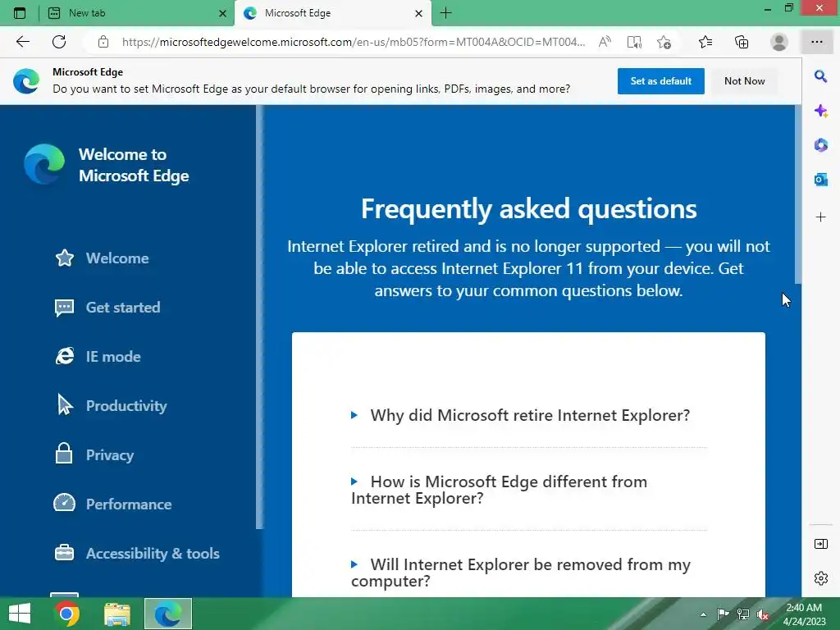Dismiss prompt with Not Now
The height and width of the screenshot is (630, 840).
click(x=744, y=81)
